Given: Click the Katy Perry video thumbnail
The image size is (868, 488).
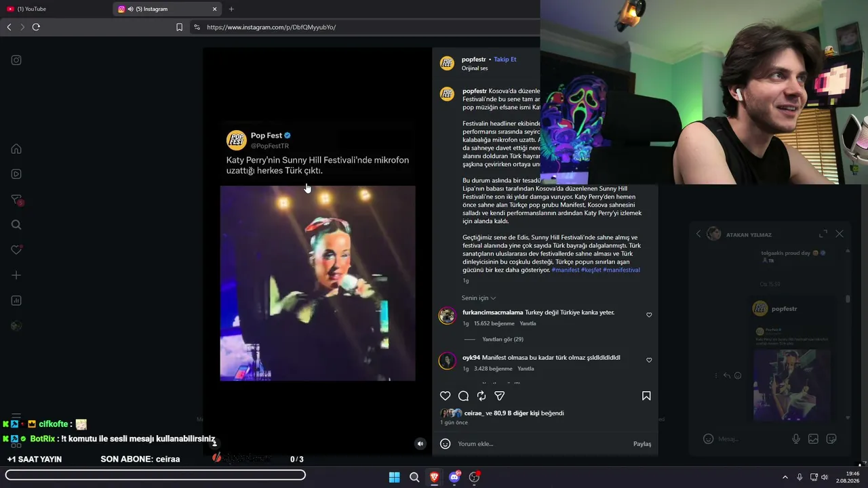Looking at the screenshot, I should [x=317, y=283].
